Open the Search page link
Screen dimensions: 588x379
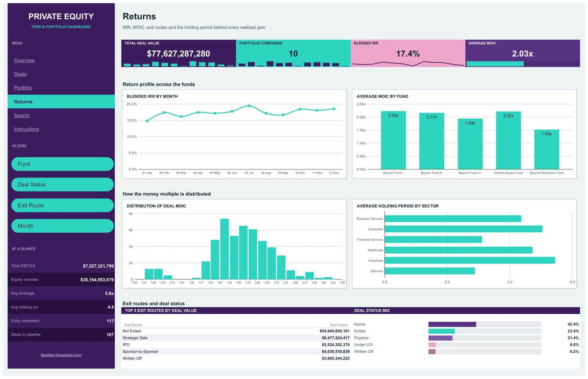click(22, 115)
